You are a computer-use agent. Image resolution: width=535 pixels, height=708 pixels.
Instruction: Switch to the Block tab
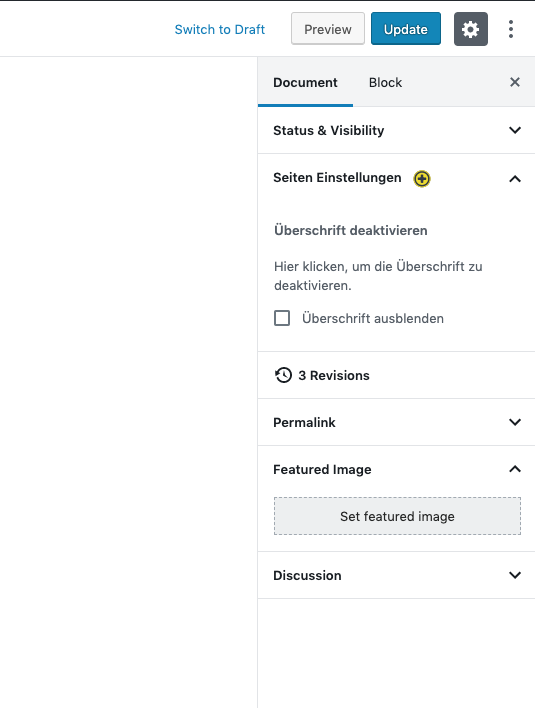click(x=385, y=82)
